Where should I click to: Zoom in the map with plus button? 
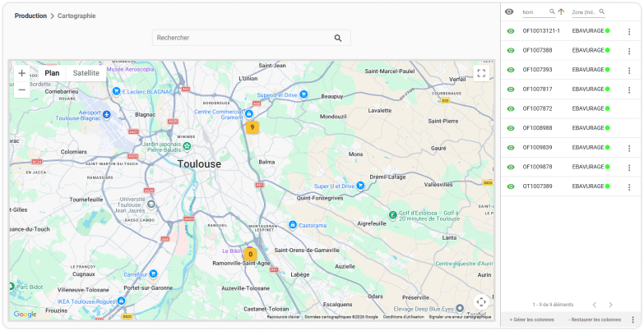point(22,73)
